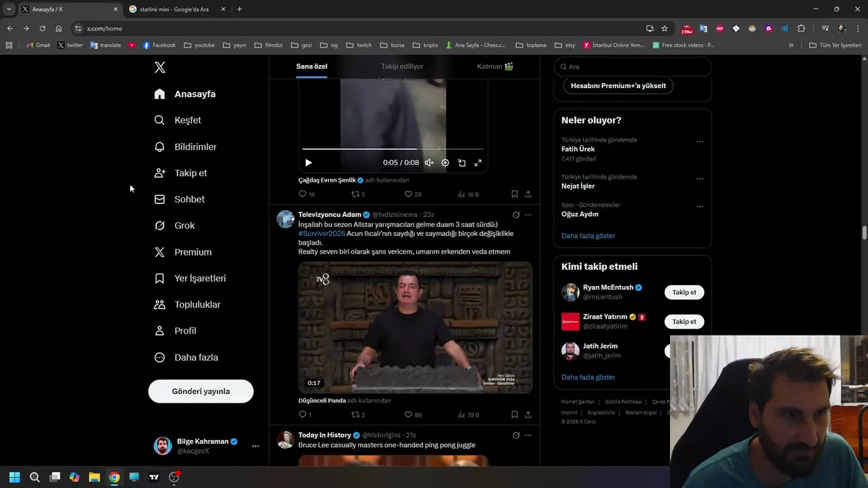868x488 pixels.
Task: Open File Explorer from taskbar
Action: click(x=94, y=477)
